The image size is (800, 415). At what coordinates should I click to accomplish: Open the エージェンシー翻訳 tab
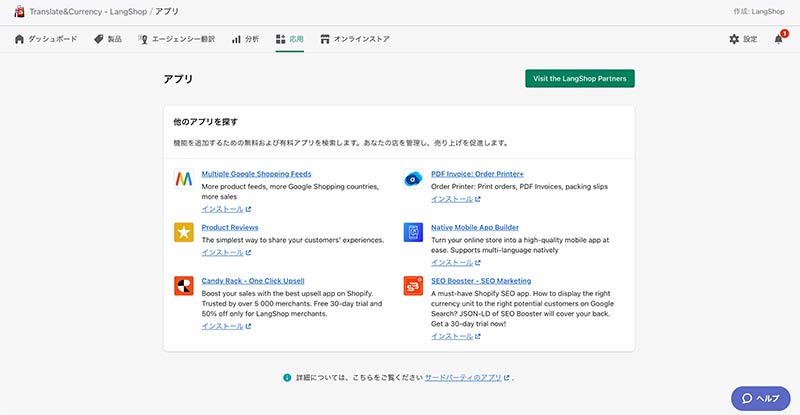click(176, 39)
